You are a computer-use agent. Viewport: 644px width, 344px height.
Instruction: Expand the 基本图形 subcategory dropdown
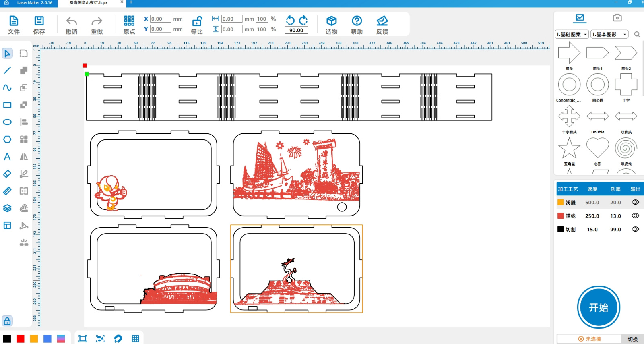point(609,35)
